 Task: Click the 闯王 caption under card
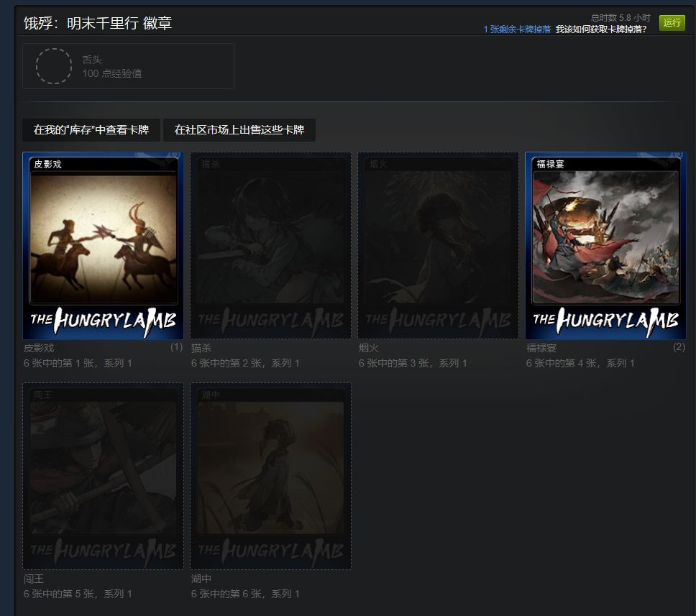(x=34, y=579)
